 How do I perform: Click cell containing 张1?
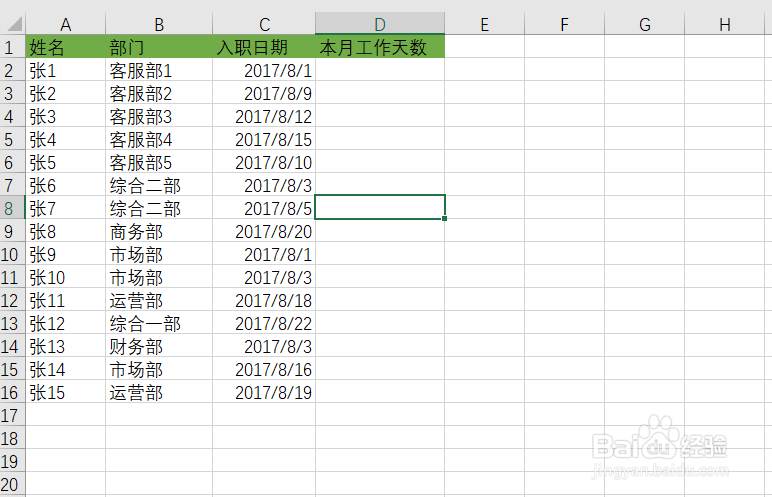pos(65,70)
